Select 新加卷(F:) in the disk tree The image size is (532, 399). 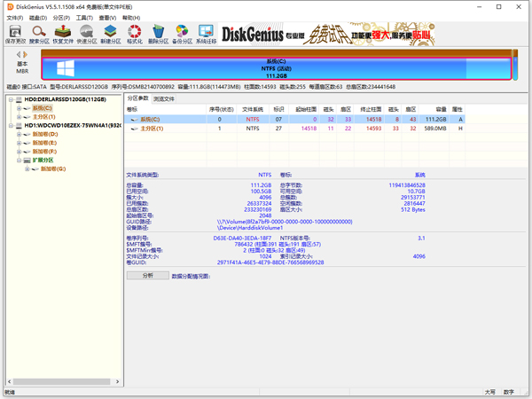(x=44, y=152)
